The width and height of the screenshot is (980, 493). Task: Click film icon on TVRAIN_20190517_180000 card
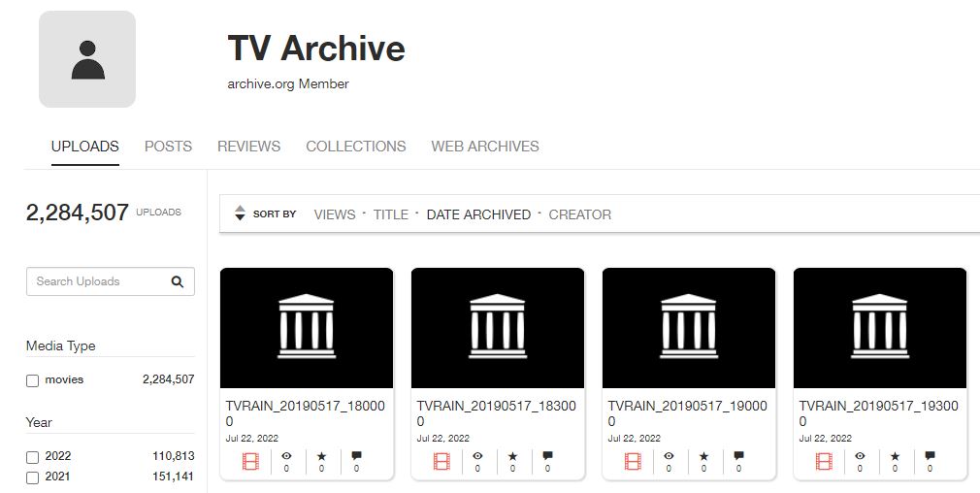tap(250, 462)
